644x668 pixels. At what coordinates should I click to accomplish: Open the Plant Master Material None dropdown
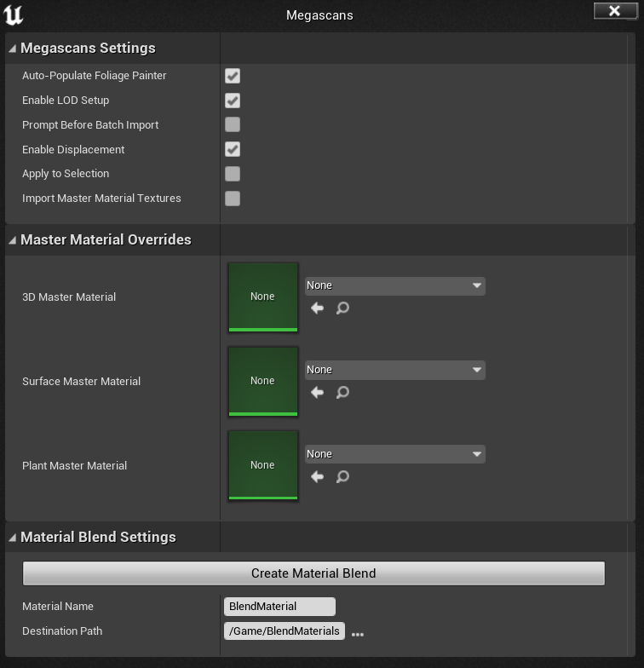click(395, 455)
